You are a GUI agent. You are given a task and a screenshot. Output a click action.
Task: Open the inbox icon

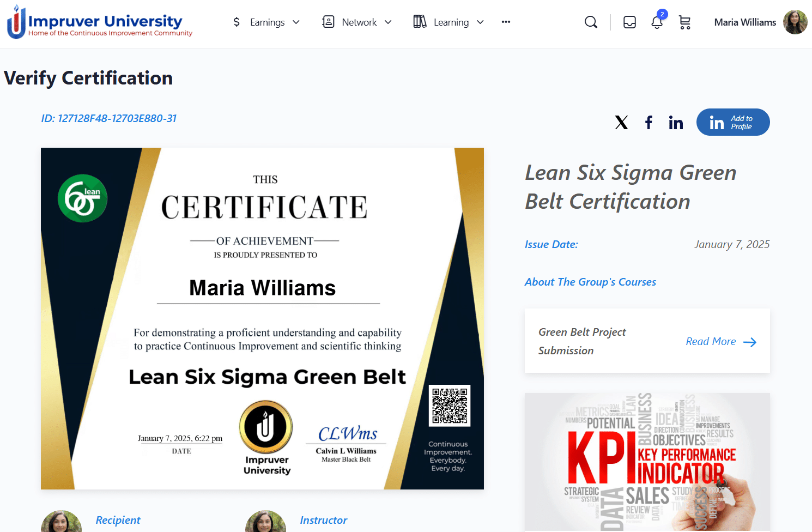click(x=629, y=22)
